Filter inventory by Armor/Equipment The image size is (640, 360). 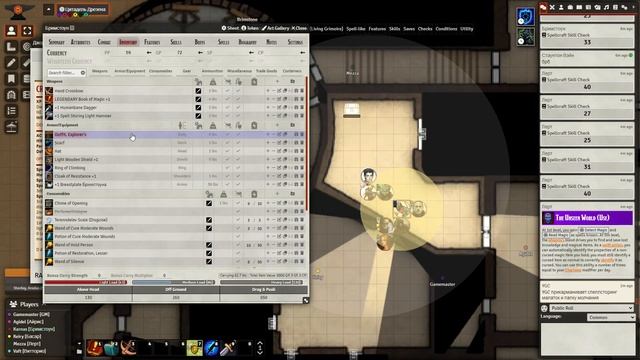(130, 71)
